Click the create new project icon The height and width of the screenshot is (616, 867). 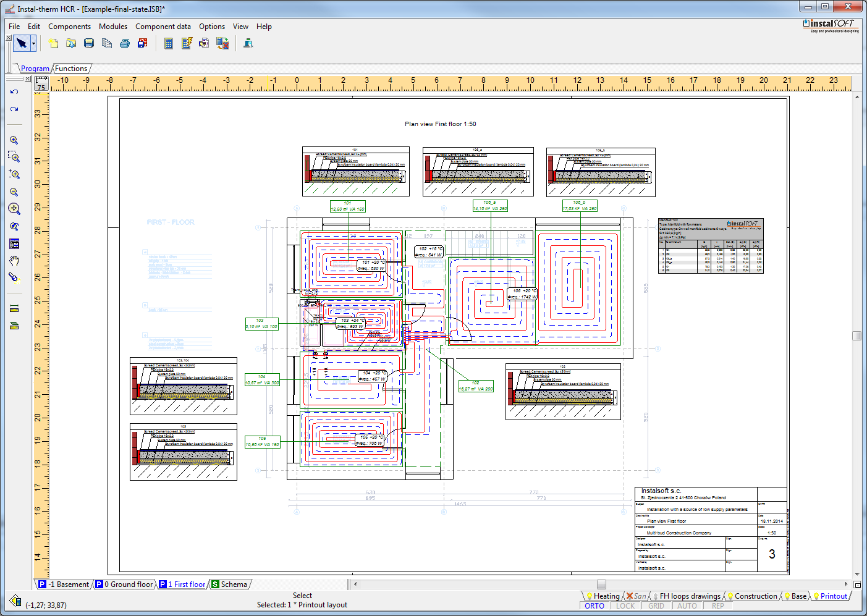pyautogui.click(x=53, y=43)
